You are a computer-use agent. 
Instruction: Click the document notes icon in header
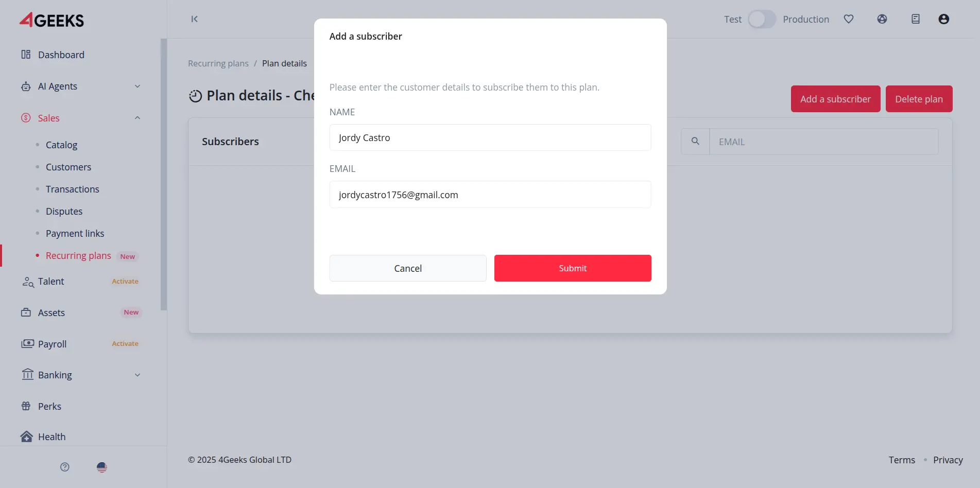pos(915,19)
